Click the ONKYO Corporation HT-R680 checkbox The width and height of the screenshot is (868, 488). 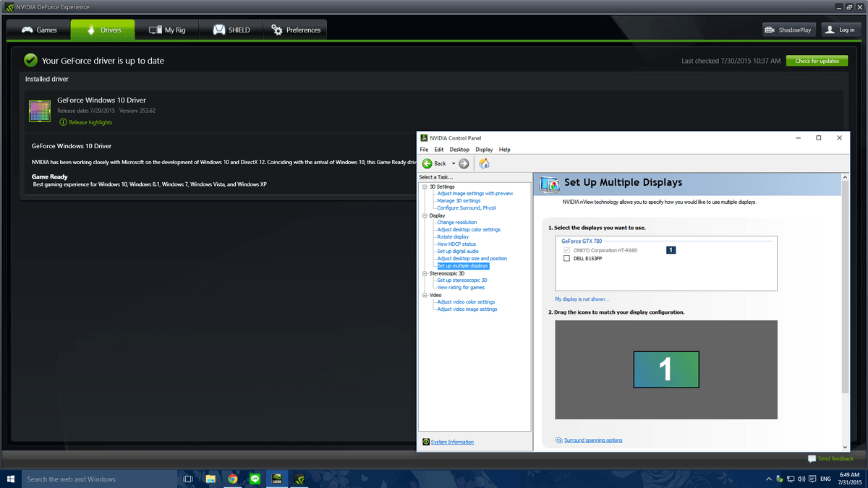coord(566,248)
